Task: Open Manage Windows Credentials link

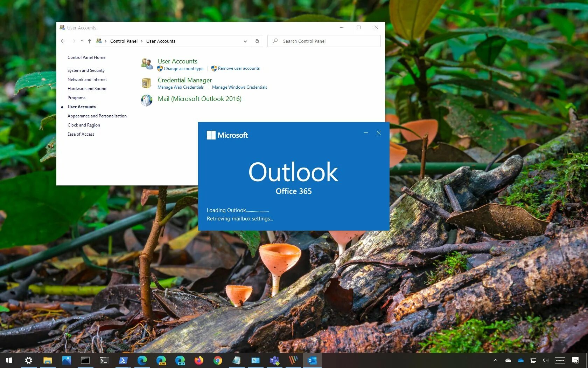Action: click(x=239, y=87)
